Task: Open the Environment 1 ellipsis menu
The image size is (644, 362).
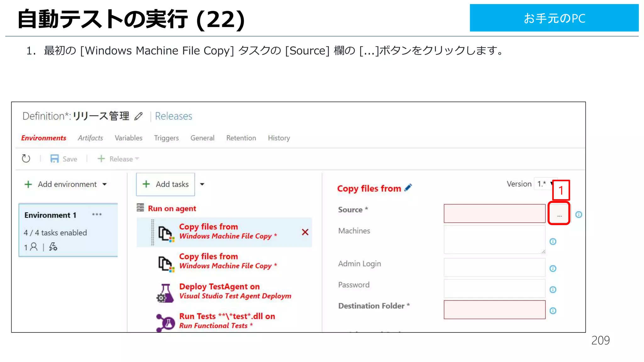Action: [97, 215]
